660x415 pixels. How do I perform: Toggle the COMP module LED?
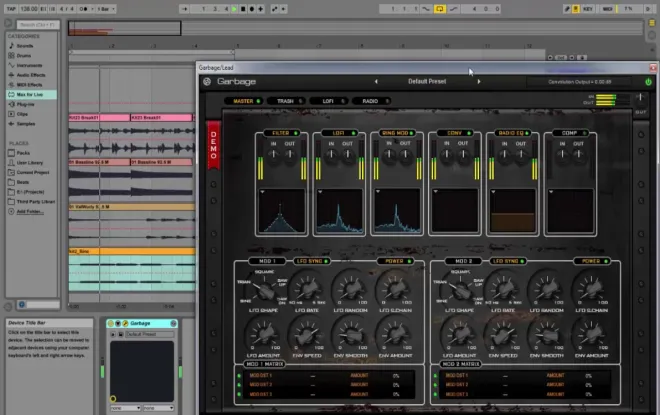point(585,133)
